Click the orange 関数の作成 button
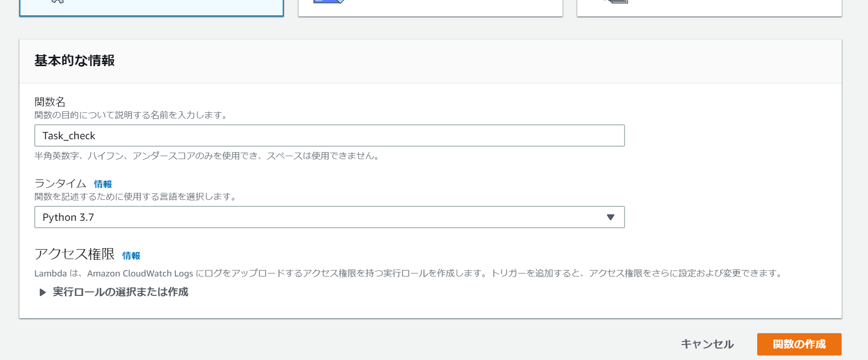The width and height of the screenshot is (868, 360). tap(799, 344)
